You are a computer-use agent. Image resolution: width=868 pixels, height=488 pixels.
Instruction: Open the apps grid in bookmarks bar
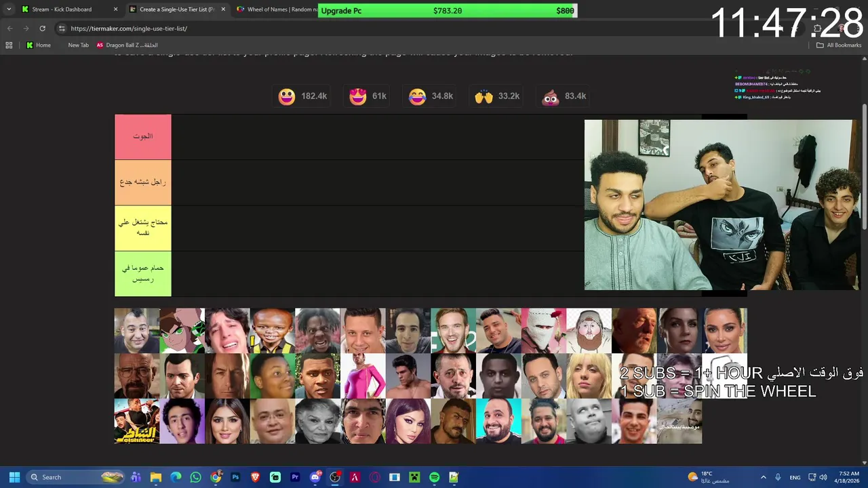[9, 45]
